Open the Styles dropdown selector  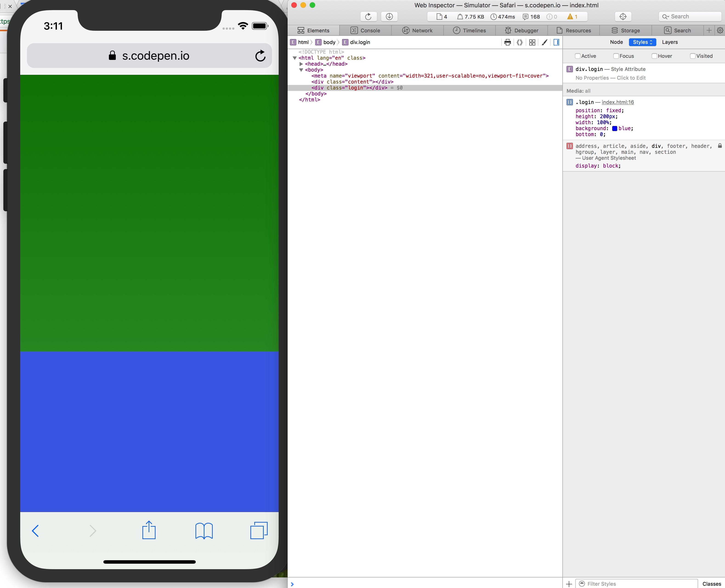coord(642,42)
